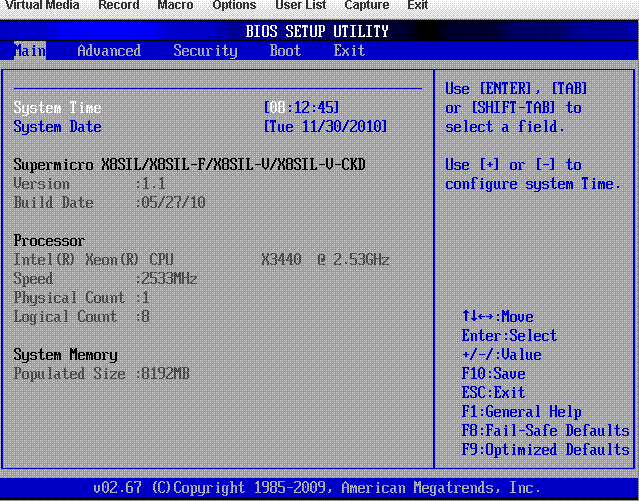
Task: Switch to the Security BIOS tab
Action: [x=205, y=51]
